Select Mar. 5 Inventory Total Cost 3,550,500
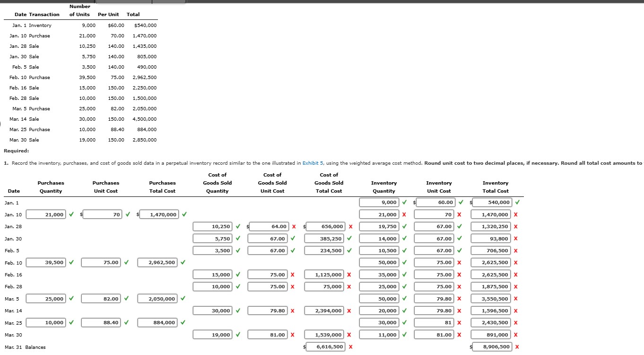This screenshot has height=355, width=644. 492,299
